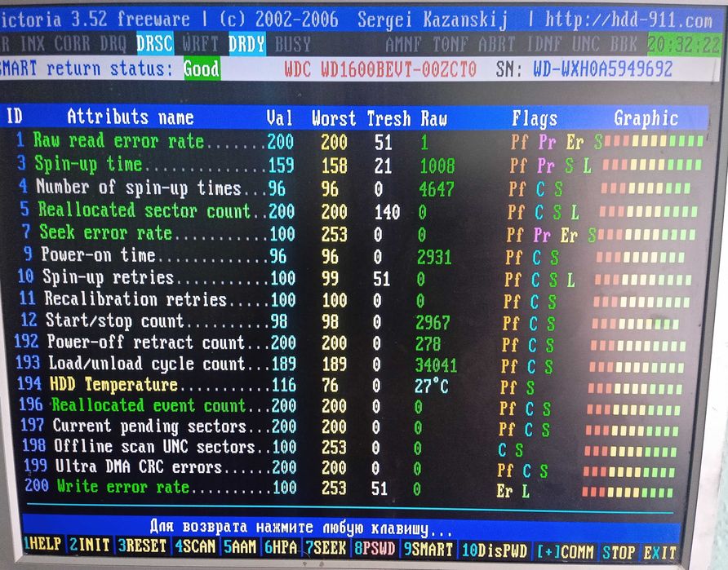The height and width of the screenshot is (570, 728).
Task: Select the Write error rate row
Action: [349, 488]
